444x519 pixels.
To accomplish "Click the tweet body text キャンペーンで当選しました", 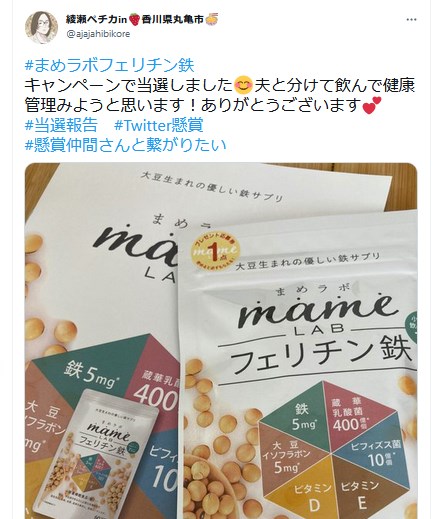I will pos(129,85).
